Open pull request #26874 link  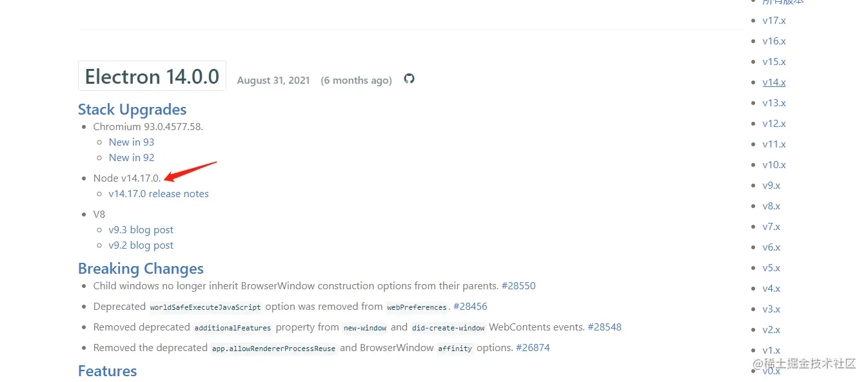pos(533,347)
